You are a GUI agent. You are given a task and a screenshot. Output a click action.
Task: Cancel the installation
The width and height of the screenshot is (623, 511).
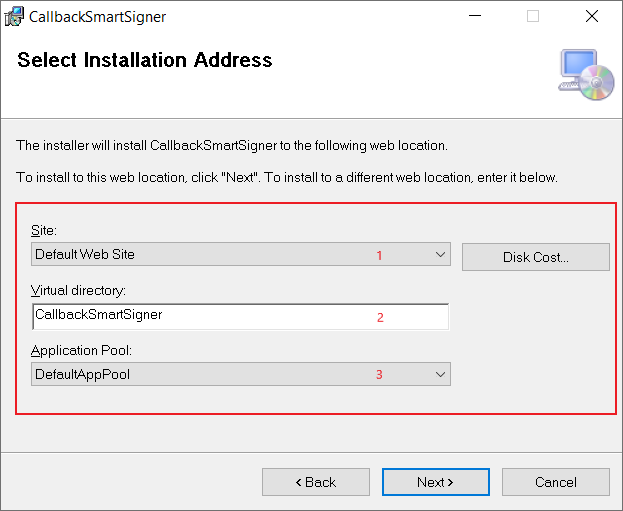556,482
